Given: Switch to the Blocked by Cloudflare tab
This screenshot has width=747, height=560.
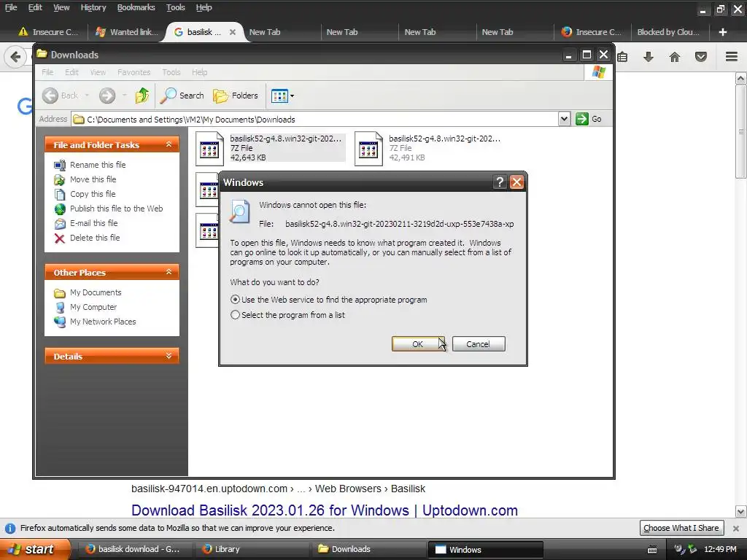Looking at the screenshot, I should point(668,32).
